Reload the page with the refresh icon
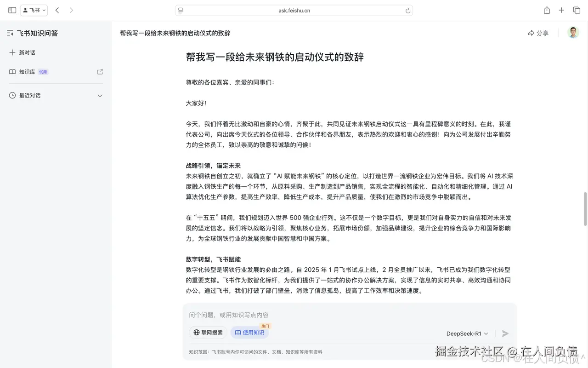The image size is (588, 368). pyautogui.click(x=407, y=10)
